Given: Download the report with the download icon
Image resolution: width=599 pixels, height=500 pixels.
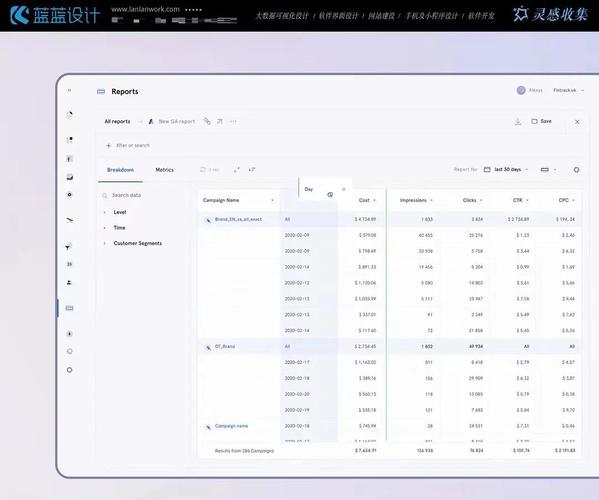Looking at the screenshot, I should (518, 121).
